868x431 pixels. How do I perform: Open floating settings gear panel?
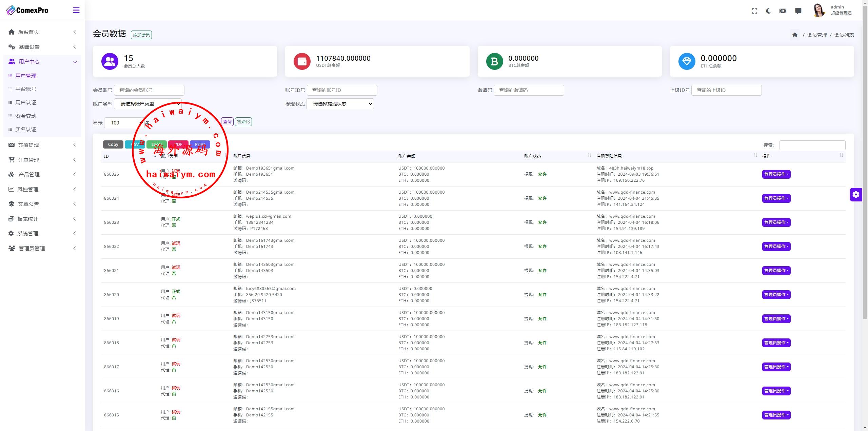[x=856, y=194]
